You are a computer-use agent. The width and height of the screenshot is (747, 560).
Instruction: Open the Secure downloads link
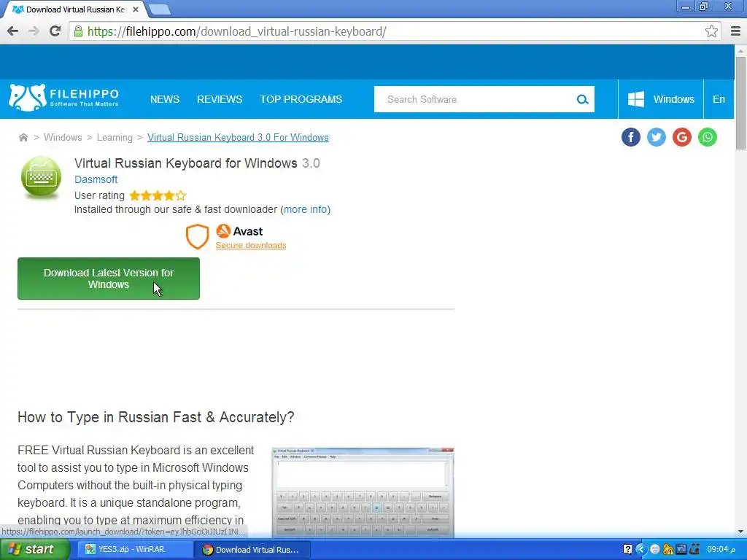[251, 245]
